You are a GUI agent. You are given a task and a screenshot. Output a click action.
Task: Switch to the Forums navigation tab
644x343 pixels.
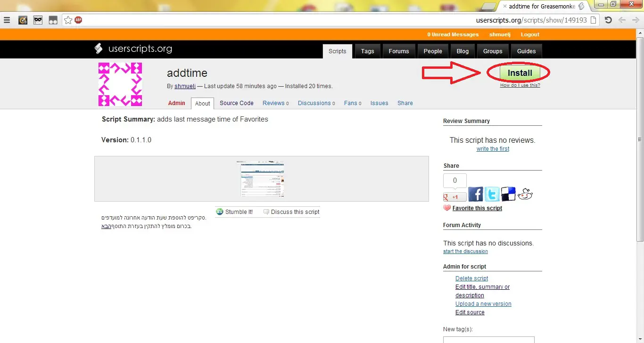398,51
